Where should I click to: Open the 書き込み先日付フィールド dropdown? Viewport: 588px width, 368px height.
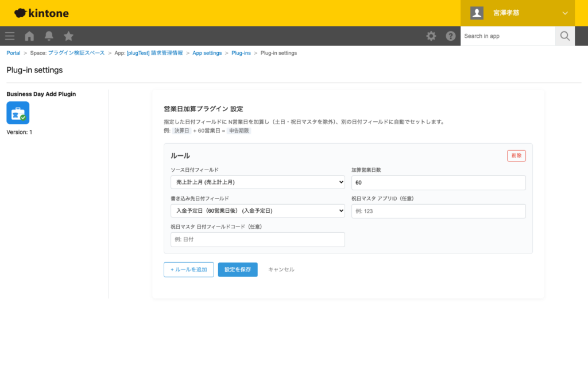tap(257, 210)
